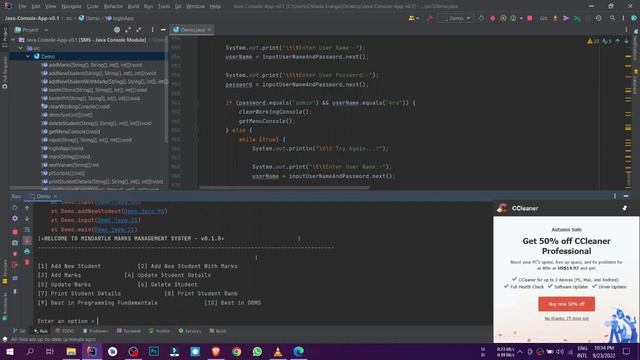The image size is (640, 360).
Task: Open the Services tool window tab
Action: (x=190, y=331)
